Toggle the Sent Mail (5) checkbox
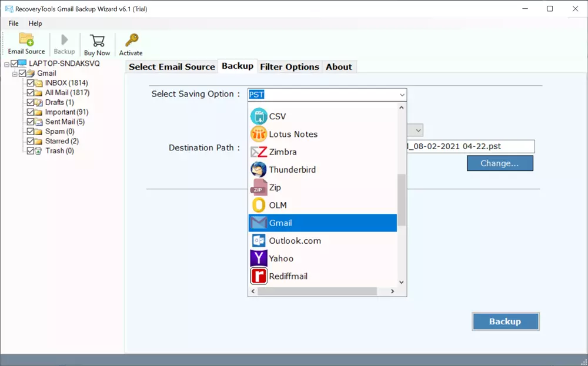 pos(31,122)
